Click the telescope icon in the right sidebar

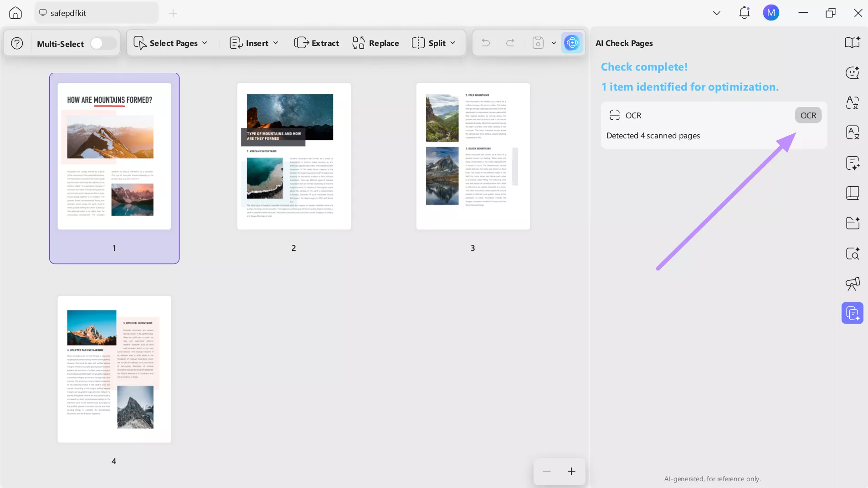(x=853, y=284)
